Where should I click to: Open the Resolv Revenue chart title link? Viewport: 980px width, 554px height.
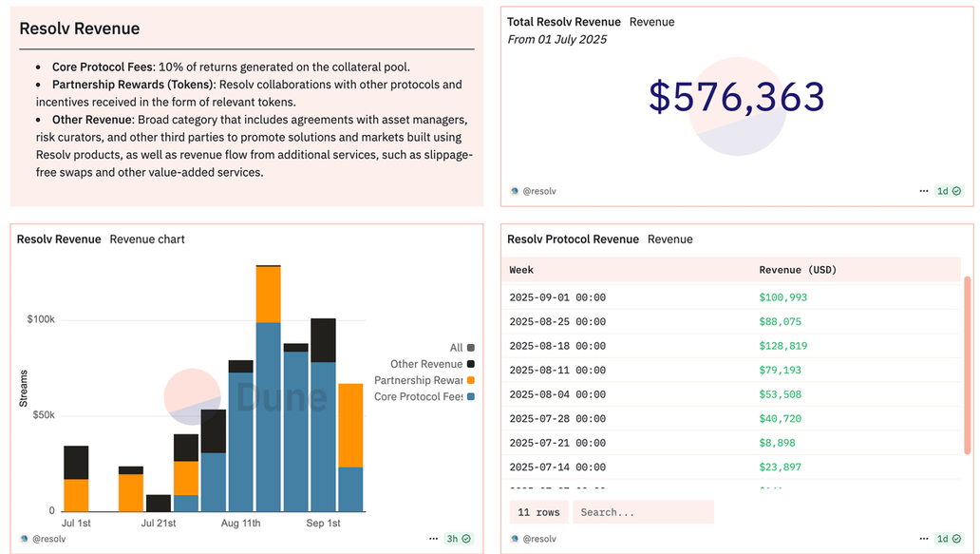click(x=59, y=239)
